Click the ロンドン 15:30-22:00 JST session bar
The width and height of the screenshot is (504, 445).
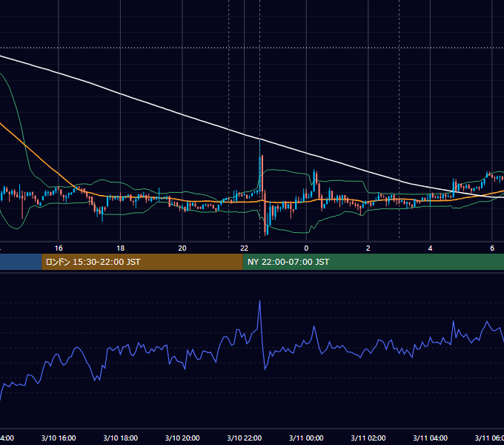(142, 262)
